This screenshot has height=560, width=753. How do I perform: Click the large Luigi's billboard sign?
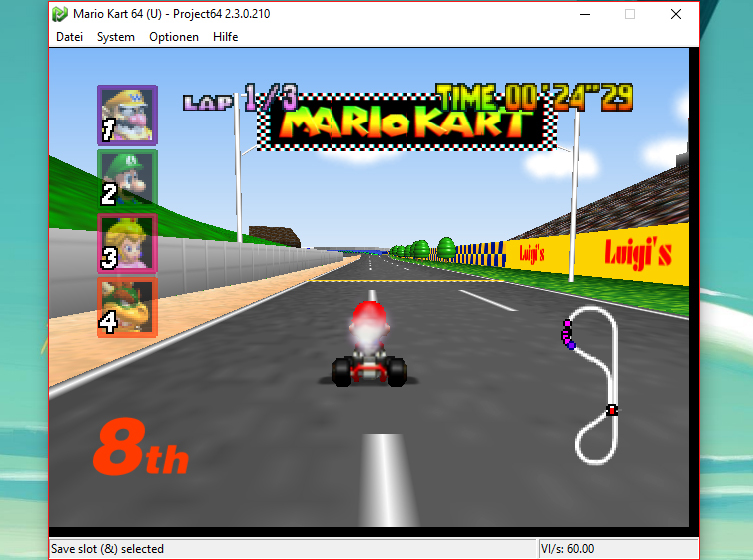click(x=638, y=254)
